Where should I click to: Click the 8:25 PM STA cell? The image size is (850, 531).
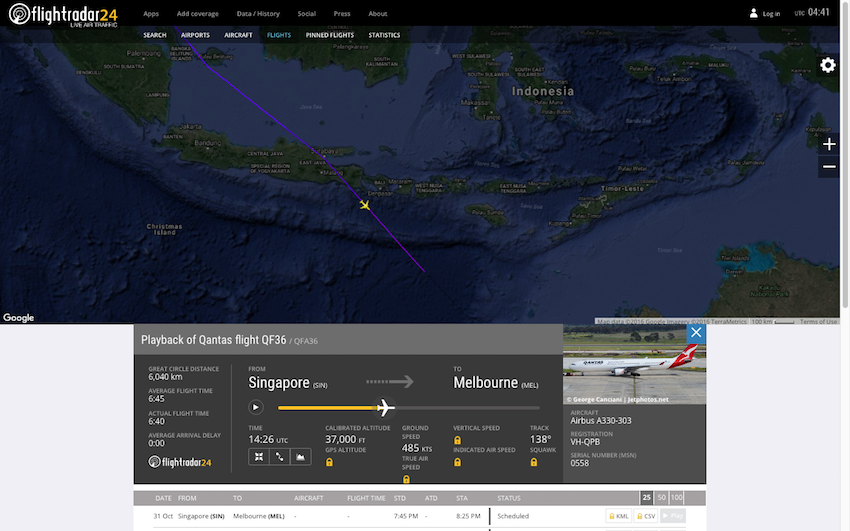(x=468, y=516)
